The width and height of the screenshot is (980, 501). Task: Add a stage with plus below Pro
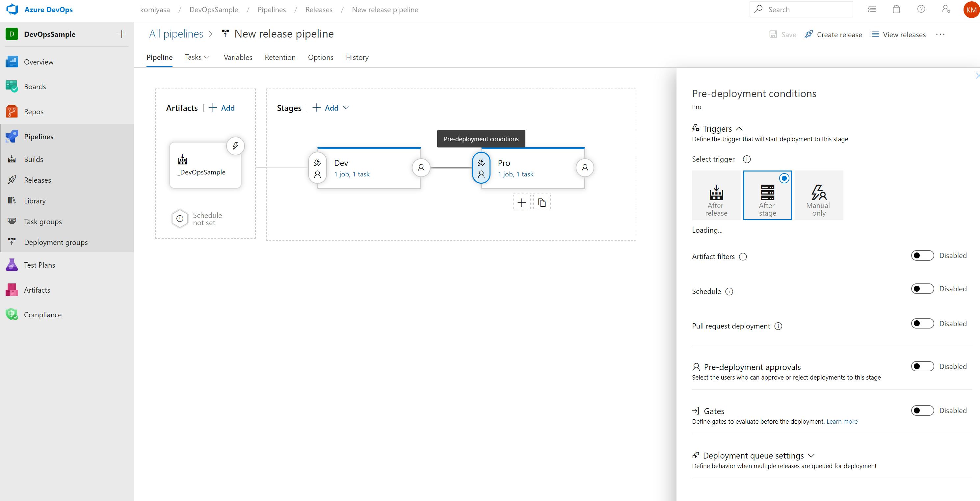pos(521,203)
